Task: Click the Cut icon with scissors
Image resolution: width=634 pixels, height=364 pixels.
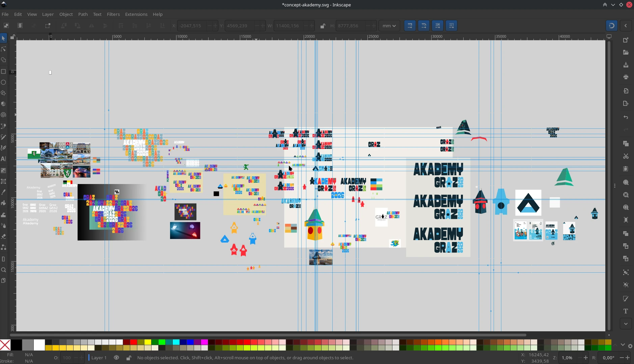Action: [626, 156]
